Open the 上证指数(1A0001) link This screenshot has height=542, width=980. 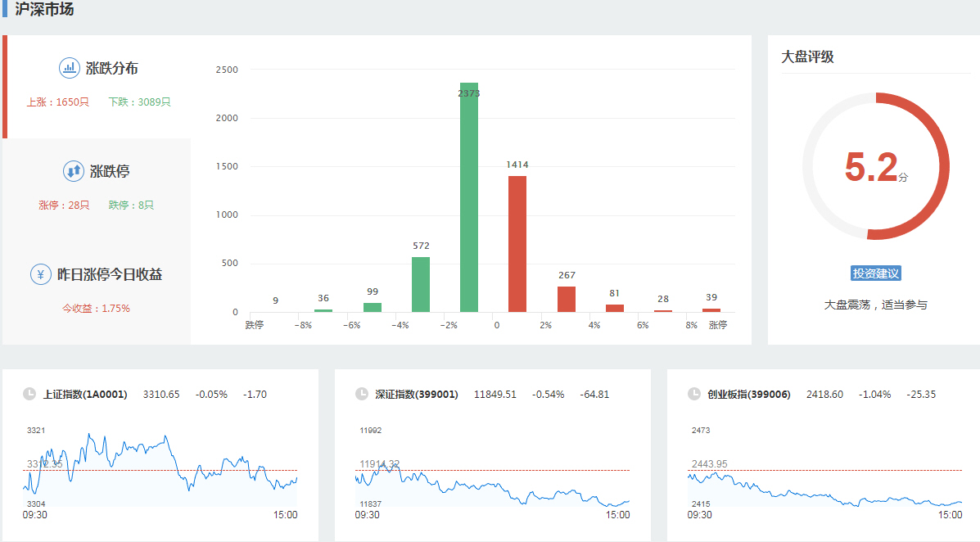(85, 395)
